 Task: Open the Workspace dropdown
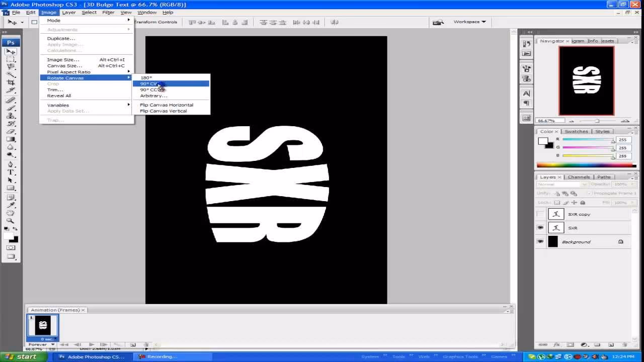(x=469, y=22)
